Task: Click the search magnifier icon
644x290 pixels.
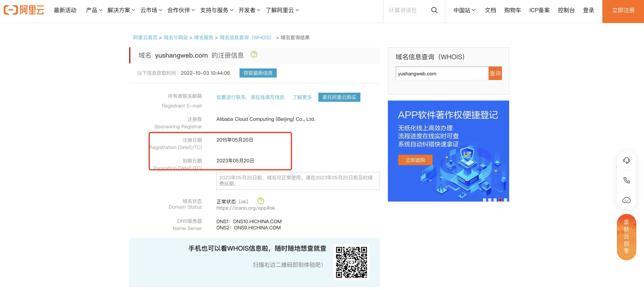Action: click(434, 10)
